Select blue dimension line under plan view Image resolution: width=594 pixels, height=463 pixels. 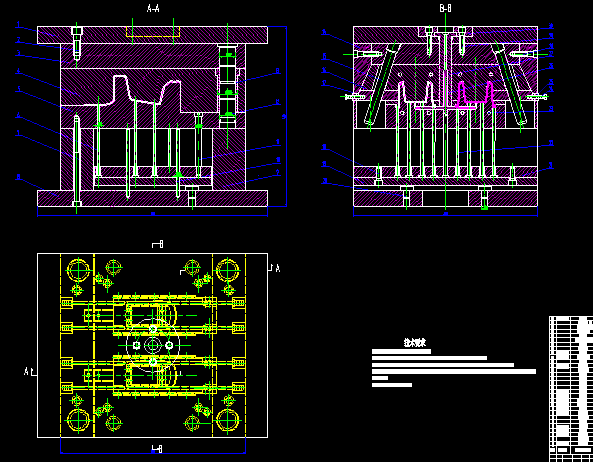point(153,452)
